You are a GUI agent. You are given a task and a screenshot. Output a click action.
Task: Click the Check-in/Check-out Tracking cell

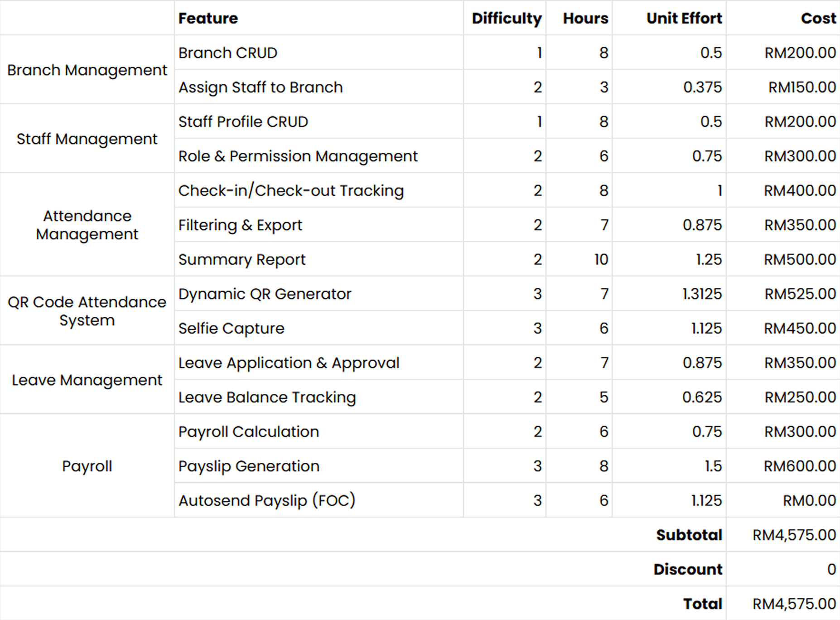click(x=291, y=191)
